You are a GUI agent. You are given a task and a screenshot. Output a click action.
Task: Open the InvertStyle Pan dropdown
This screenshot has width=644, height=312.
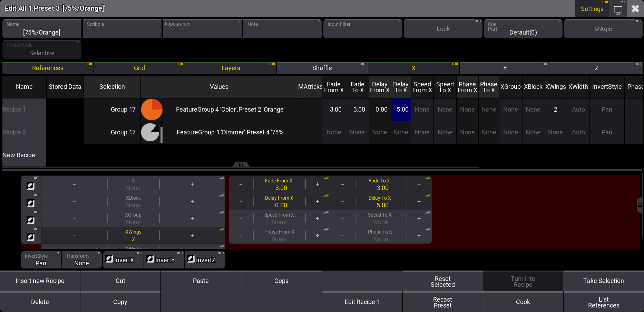click(41, 260)
